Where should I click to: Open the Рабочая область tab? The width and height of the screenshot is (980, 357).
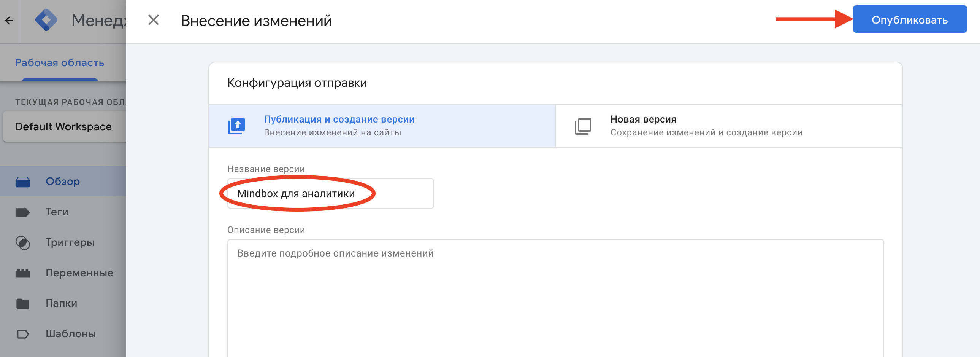[60, 62]
